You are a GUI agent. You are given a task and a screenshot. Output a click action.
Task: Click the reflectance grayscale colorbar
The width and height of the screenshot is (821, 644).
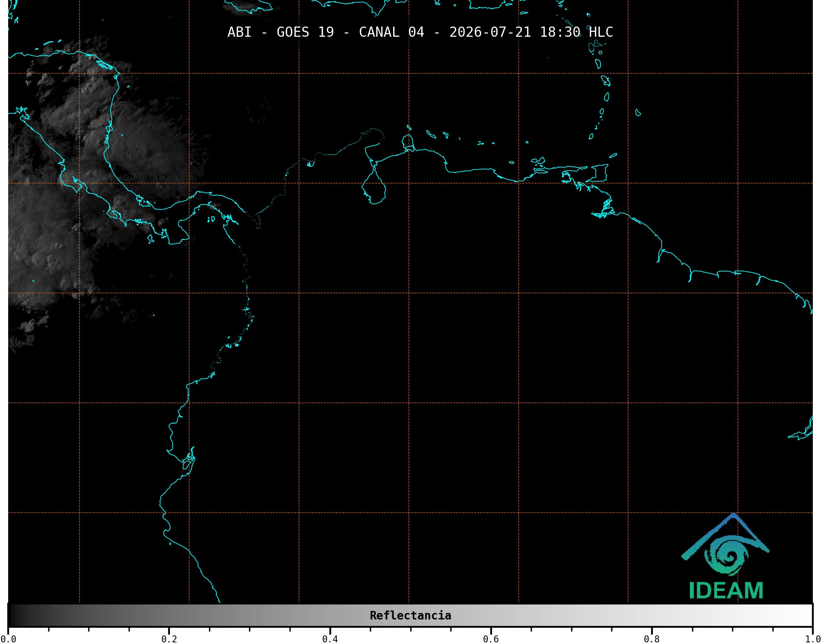[410, 615]
